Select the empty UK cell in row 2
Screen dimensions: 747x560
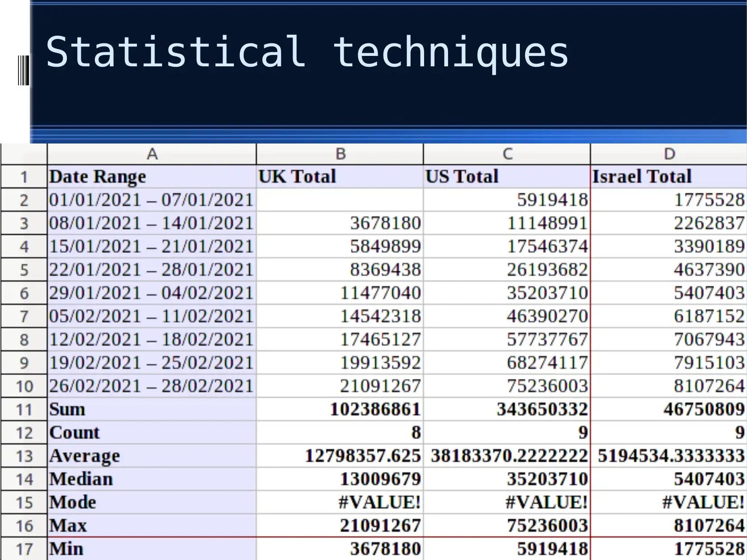pyautogui.click(x=340, y=200)
